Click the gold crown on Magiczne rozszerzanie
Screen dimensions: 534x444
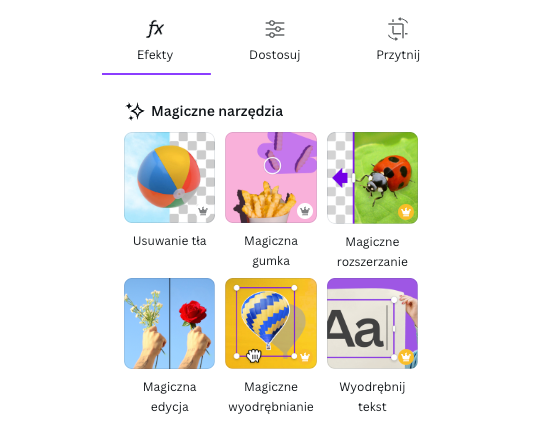click(406, 212)
